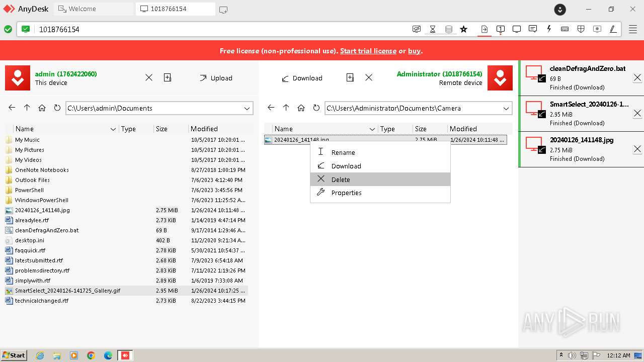Screen dimensions: 644x362
Task: Choose Properties in context menu
Action: [380, 193]
